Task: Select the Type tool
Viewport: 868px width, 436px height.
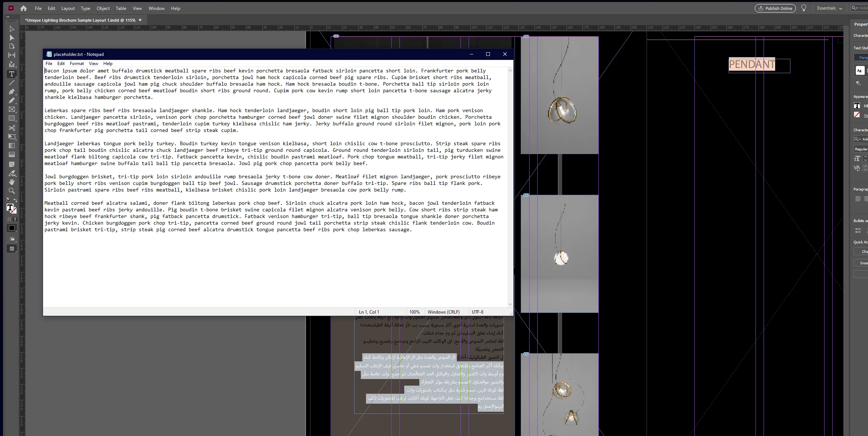Action: tap(12, 74)
